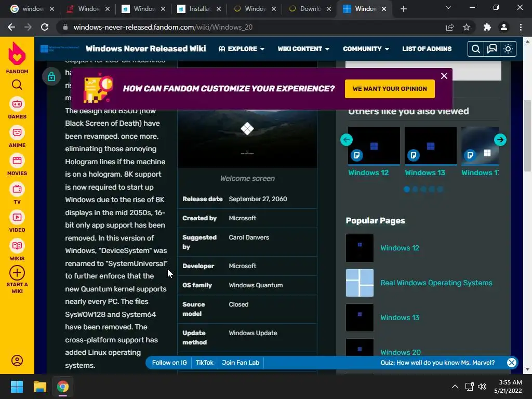Screen dimensions: 532x399
Task: Open Real Windows Operating Systems link
Action: tap(436, 283)
